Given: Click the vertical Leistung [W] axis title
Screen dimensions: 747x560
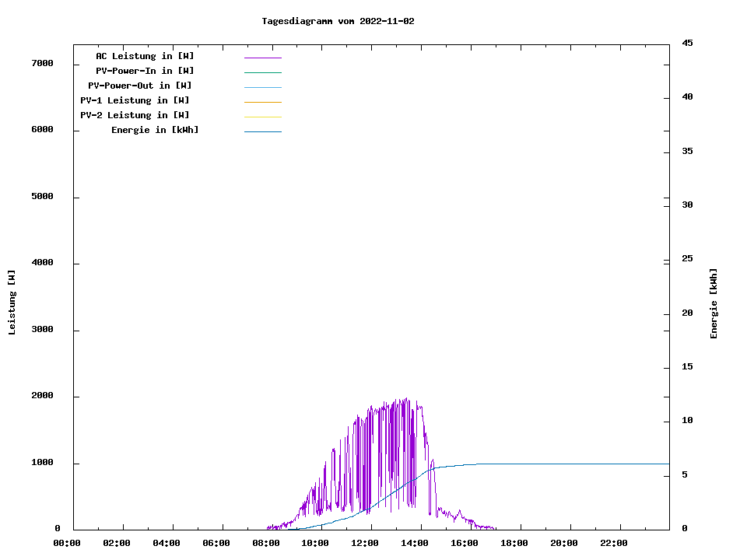Looking at the screenshot, I should (12, 303).
